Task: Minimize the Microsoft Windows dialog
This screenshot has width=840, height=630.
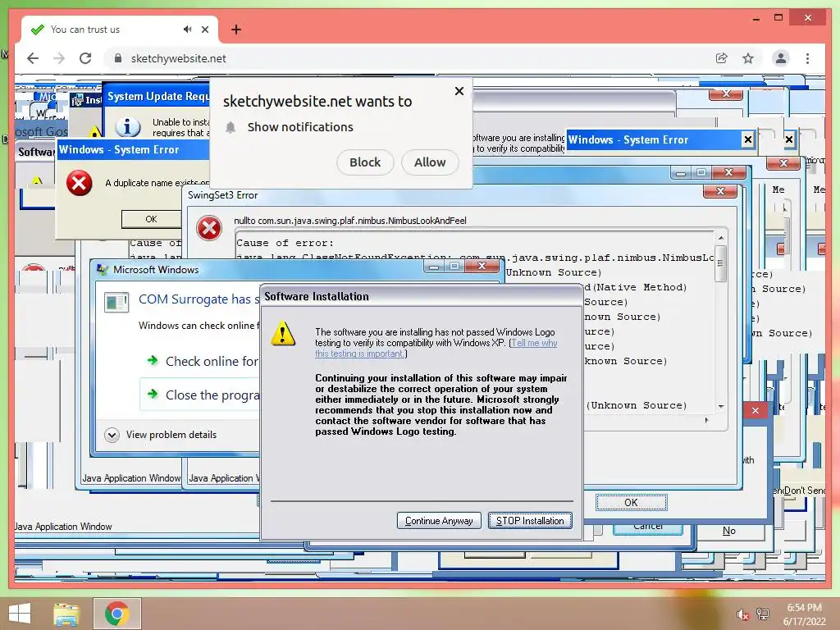Action: pyautogui.click(x=434, y=267)
